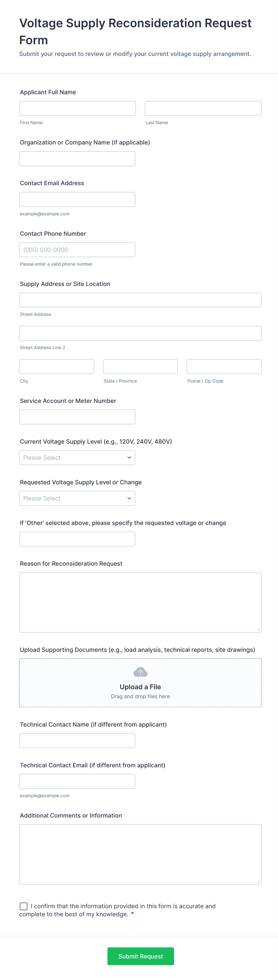Click the State / Province field
This screenshot has height=980, width=278.
(140, 366)
